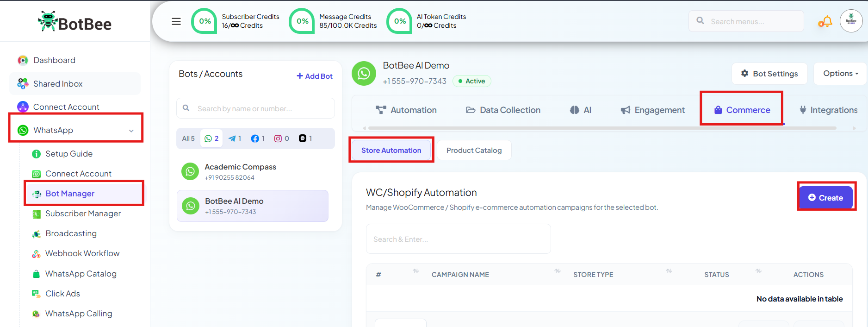Open Subscriber Manager
The height and width of the screenshot is (327, 868).
tap(83, 214)
